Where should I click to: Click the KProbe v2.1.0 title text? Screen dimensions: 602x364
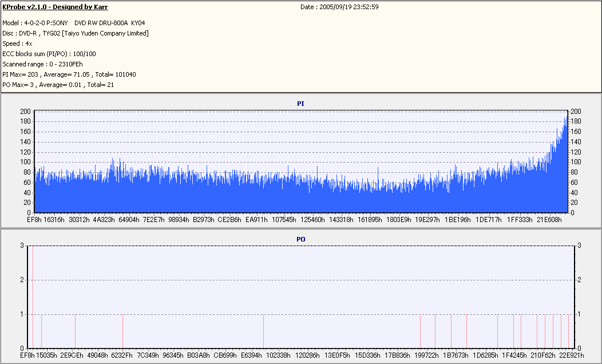(x=55, y=7)
